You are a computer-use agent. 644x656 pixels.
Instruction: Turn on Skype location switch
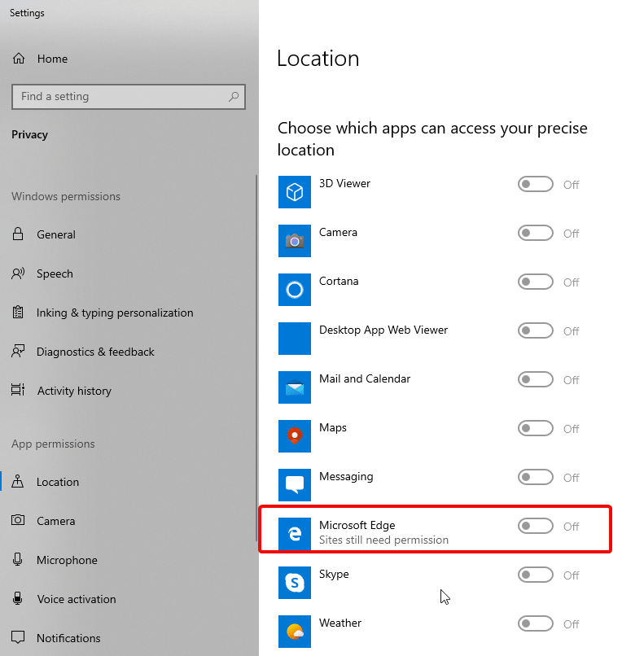(x=535, y=575)
